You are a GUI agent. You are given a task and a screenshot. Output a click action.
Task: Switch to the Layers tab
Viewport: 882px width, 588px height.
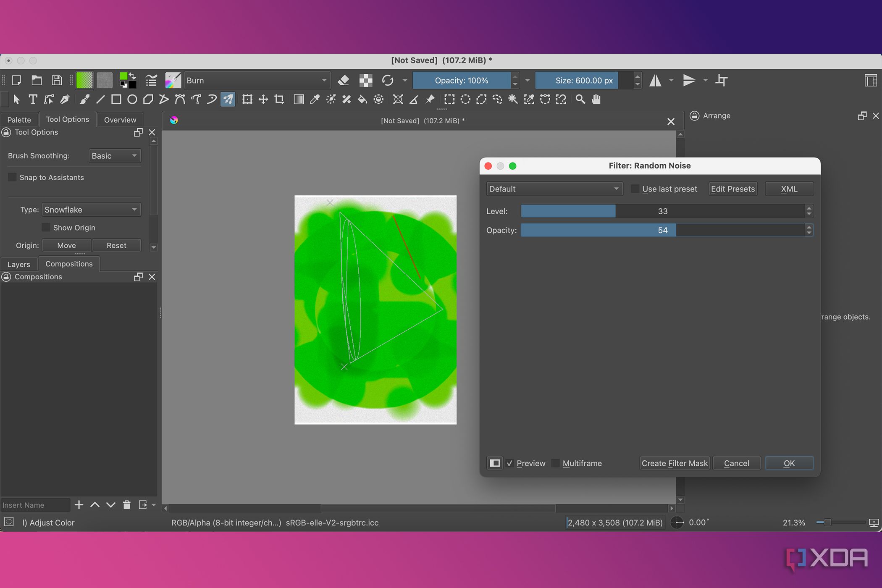point(19,264)
